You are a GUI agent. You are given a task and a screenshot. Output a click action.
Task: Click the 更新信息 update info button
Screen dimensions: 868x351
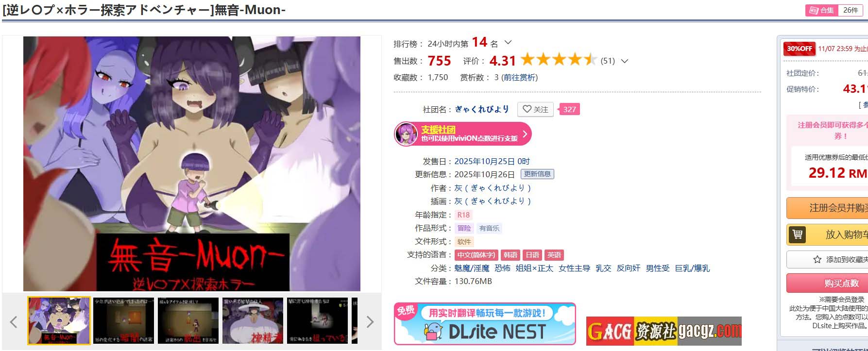pos(537,174)
